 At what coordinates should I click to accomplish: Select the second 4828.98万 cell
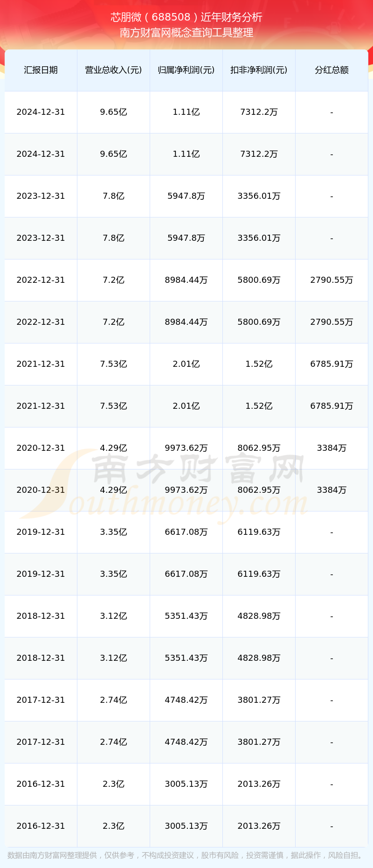(259, 658)
